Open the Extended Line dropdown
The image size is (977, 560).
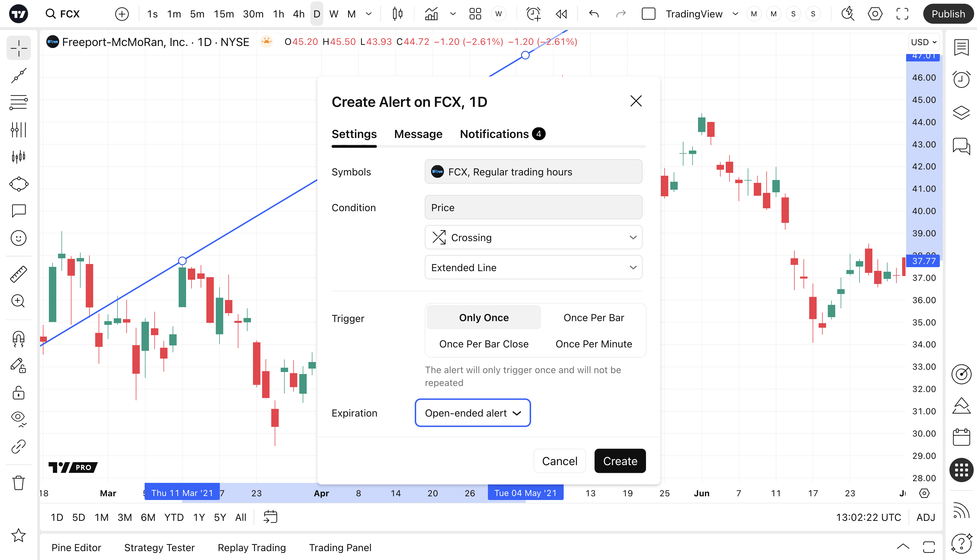coord(533,267)
